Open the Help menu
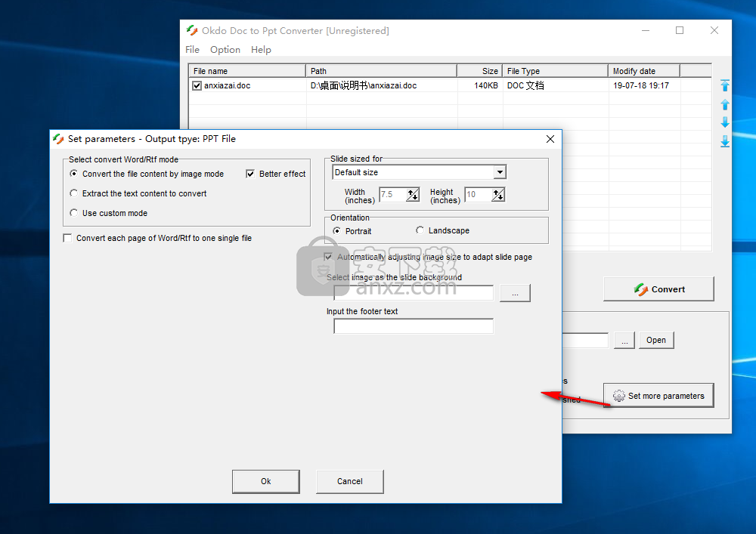 tap(261, 50)
